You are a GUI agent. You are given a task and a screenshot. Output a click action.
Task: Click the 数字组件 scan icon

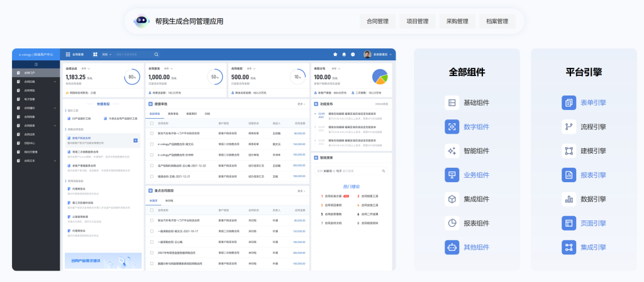point(452,127)
